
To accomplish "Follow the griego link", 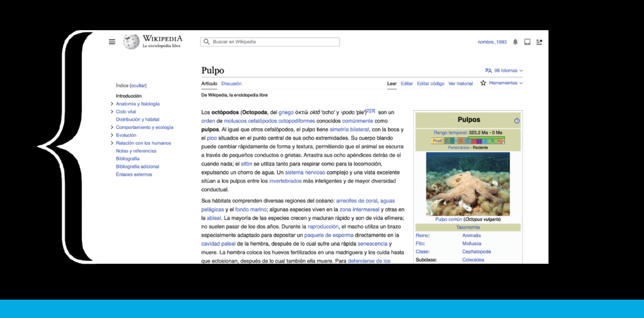I will click(x=286, y=112).
